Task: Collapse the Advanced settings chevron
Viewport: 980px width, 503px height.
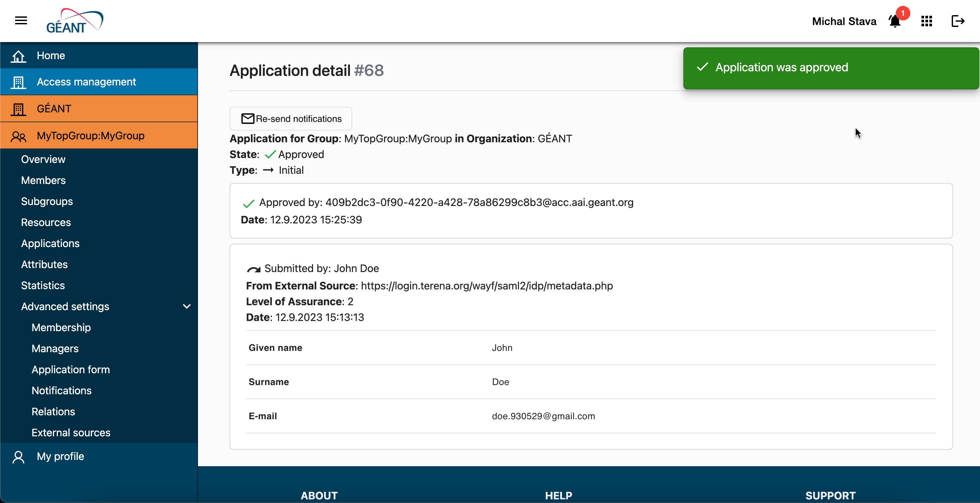Action: [186, 307]
